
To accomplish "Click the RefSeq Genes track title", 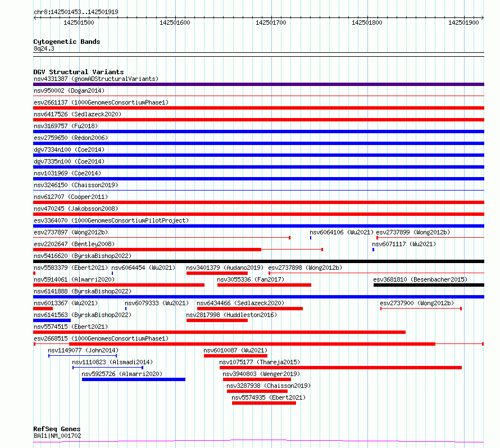I will point(57,429).
